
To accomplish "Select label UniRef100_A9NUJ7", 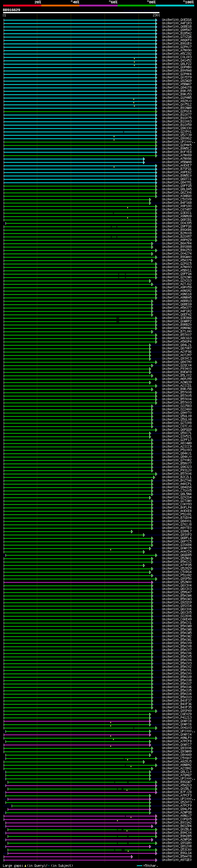I will point(176,816).
